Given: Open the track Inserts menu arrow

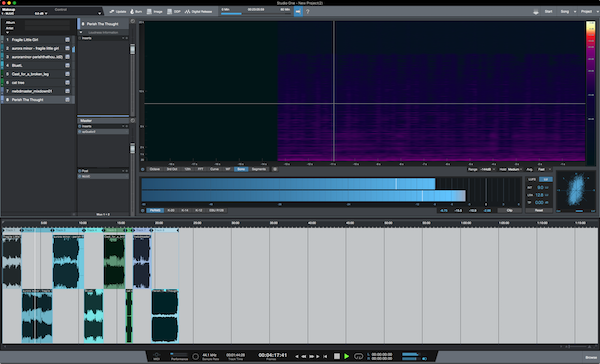Looking at the screenshot, I should tap(123, 38).
